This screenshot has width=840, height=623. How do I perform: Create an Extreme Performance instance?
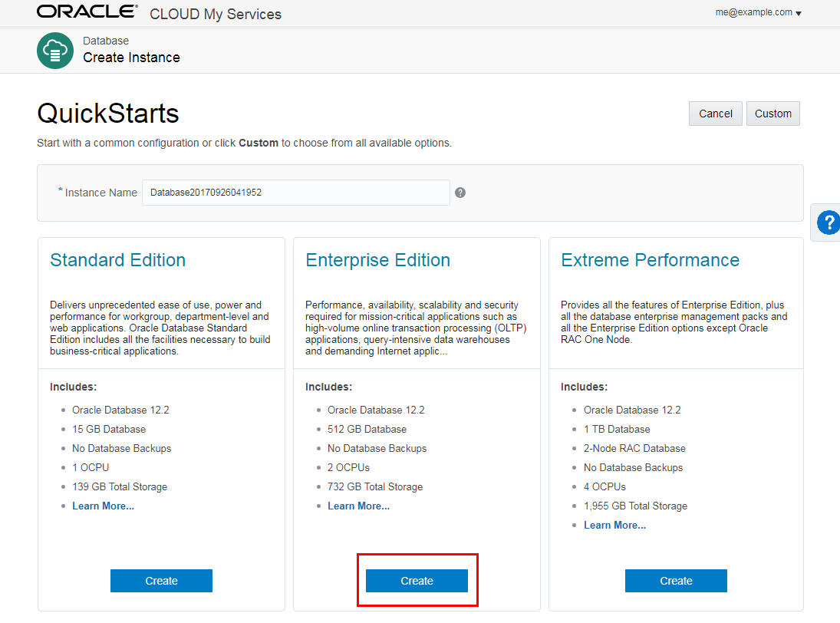[x=676, y=581]
